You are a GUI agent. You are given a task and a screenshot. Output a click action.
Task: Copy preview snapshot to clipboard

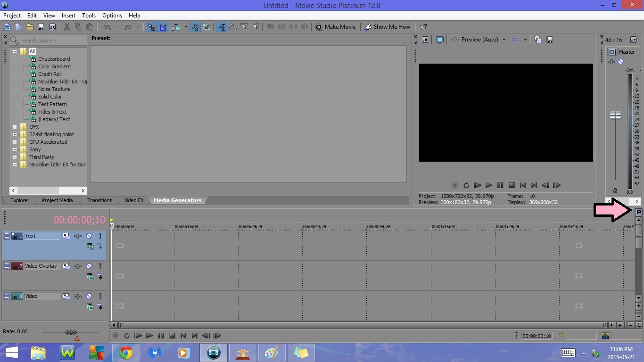(x=538, y=40)
